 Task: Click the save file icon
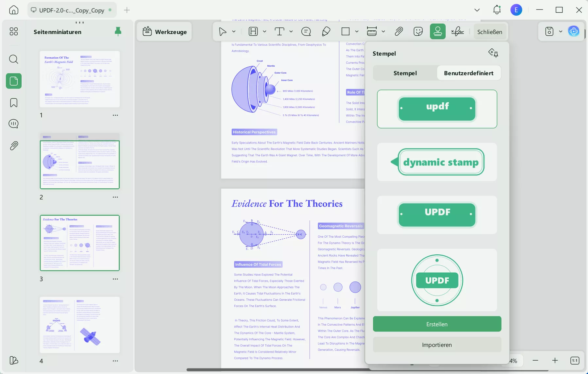click(549, 31)
